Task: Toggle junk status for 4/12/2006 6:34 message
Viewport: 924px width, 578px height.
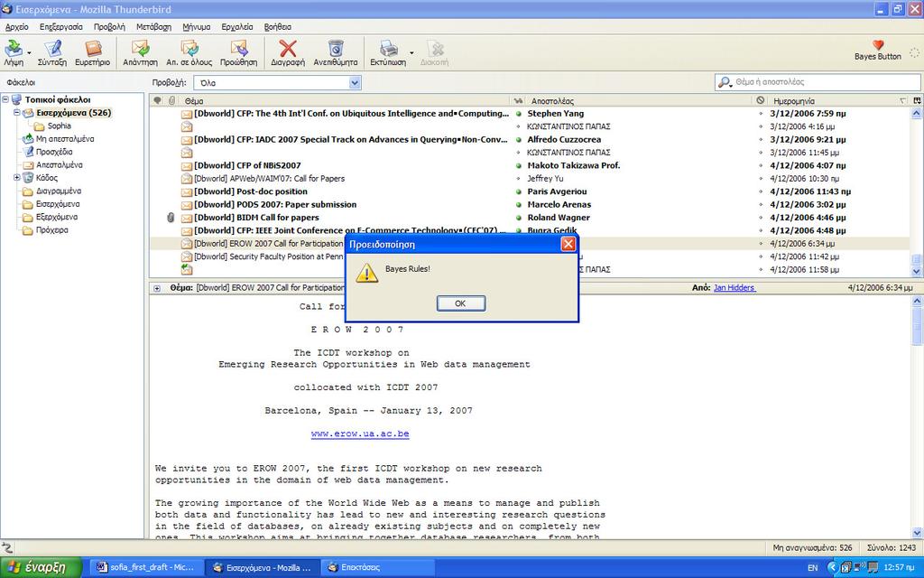Action: 761,244
